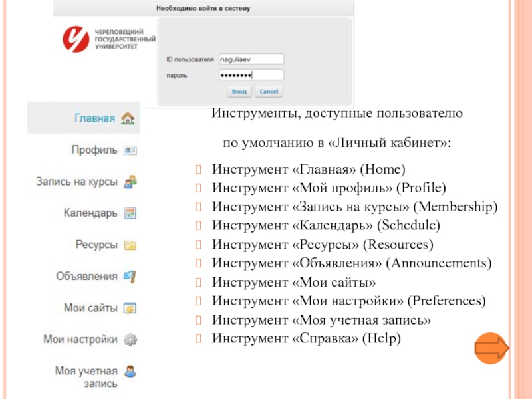Click text Инструмент «Моя учетная запись»
532x399 pixels.
point(321,320)
